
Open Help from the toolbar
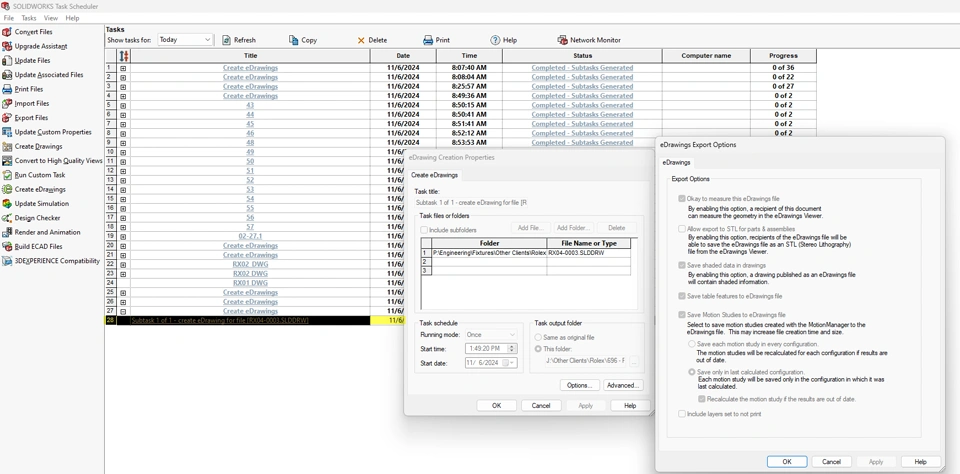[503, 40]
